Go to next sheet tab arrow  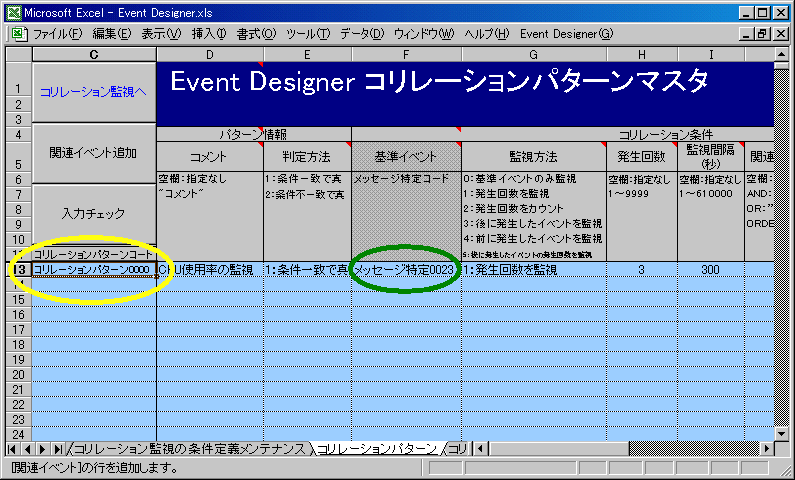click(43, 449)
